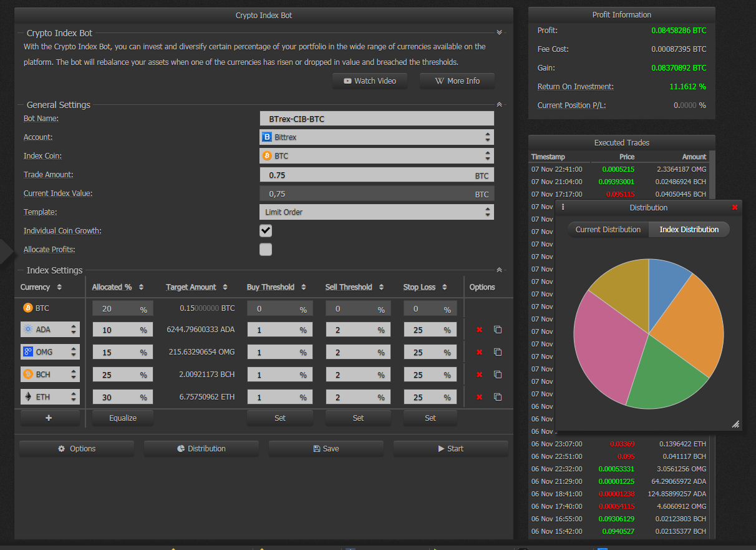Open the Account dropdown showing Bittrex

click(377, 137)
